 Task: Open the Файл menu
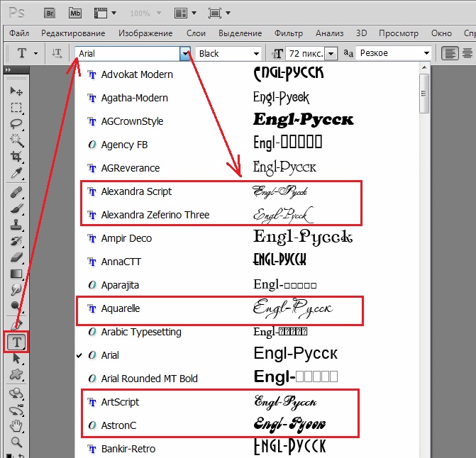[19, 33]
